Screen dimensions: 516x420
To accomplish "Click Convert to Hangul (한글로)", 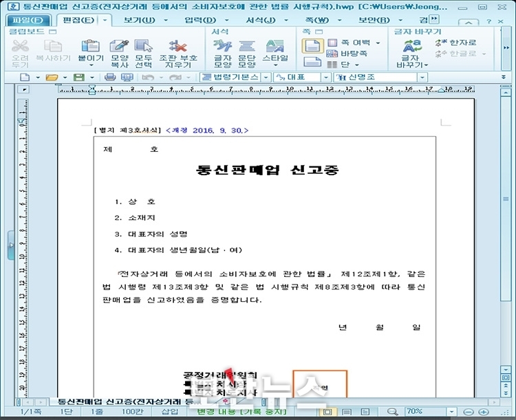I will coord(455,54).
